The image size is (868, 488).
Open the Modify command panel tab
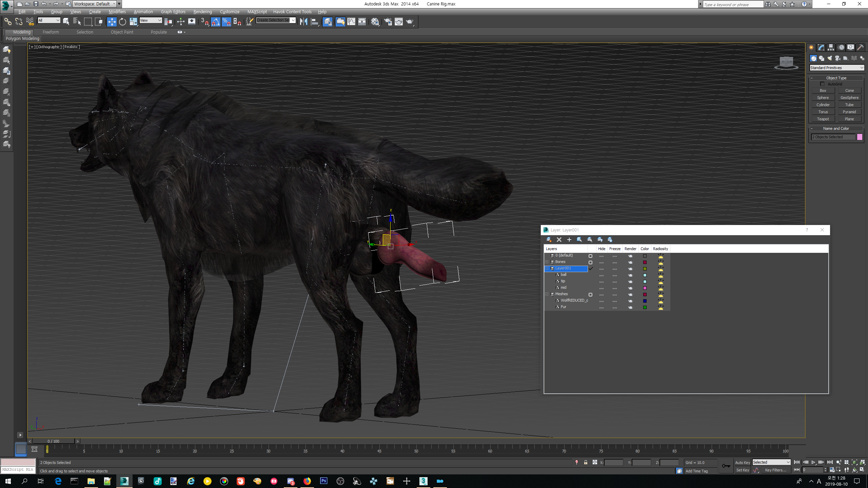pos(821,47)
